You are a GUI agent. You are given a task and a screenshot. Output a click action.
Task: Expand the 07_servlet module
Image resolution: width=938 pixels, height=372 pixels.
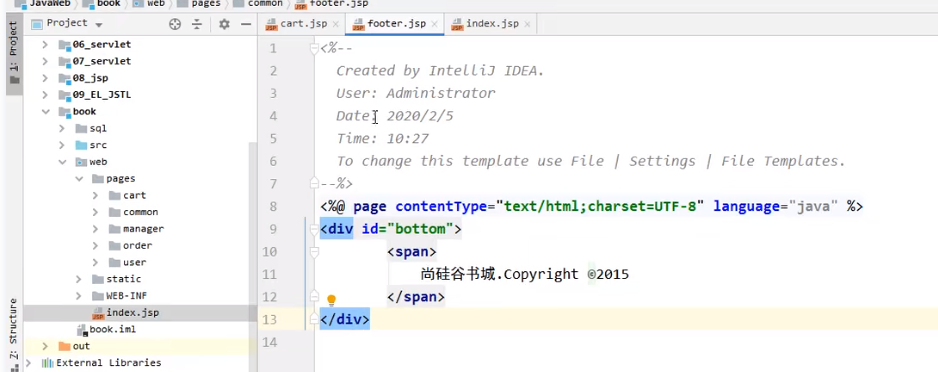coord(45,61)
